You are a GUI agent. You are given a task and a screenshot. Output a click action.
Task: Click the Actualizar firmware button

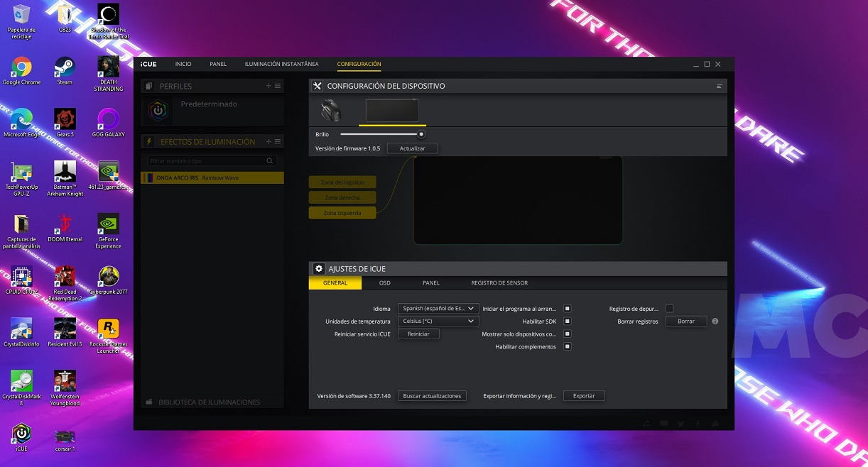click(412, 149)
